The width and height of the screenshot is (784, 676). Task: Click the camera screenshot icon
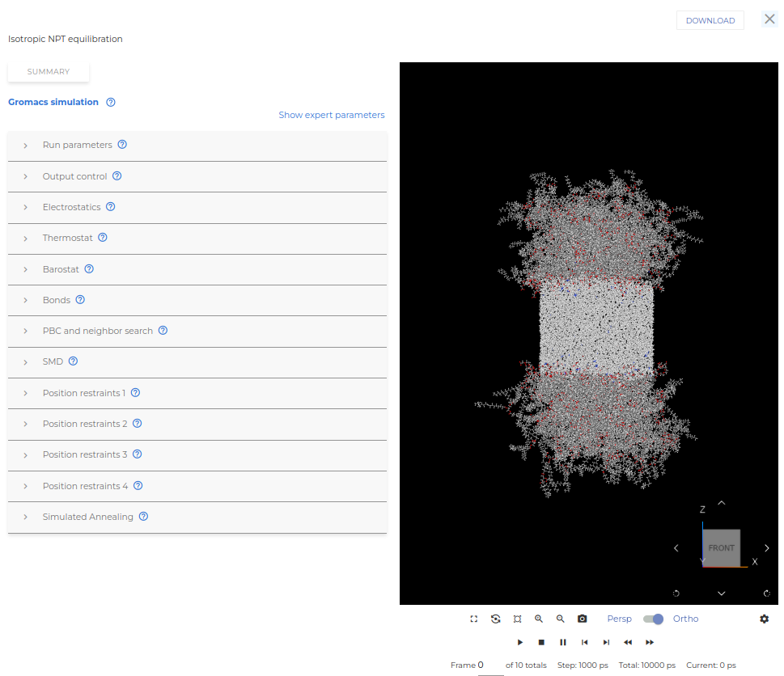coord(582,619)
